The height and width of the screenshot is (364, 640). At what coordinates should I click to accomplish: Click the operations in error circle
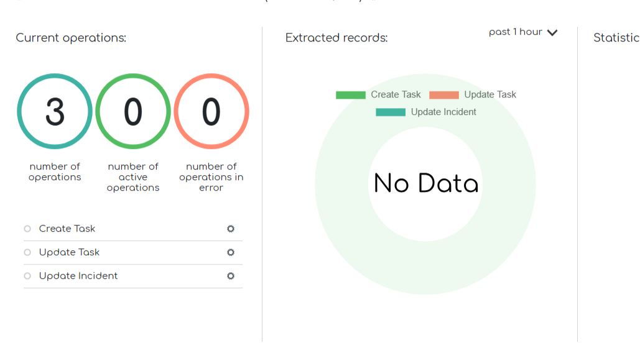pyautogui.click(x=211, y=112)
